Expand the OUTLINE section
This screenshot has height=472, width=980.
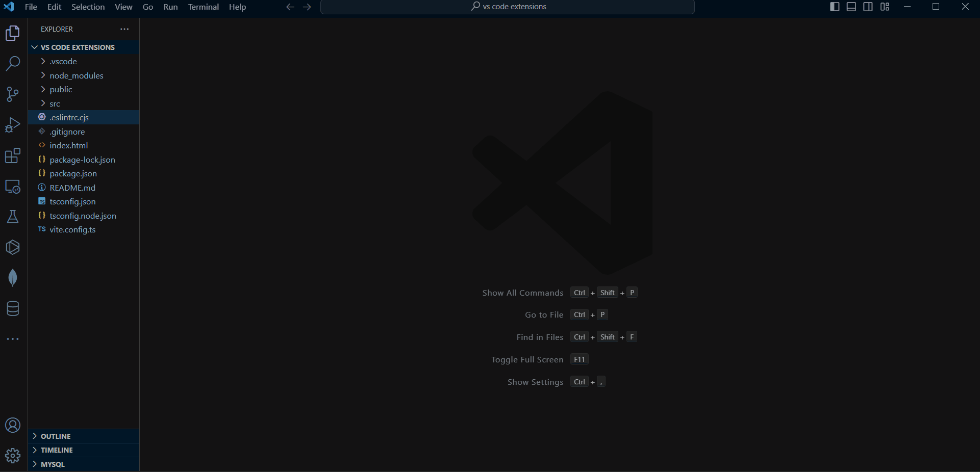tap(84, 436)
